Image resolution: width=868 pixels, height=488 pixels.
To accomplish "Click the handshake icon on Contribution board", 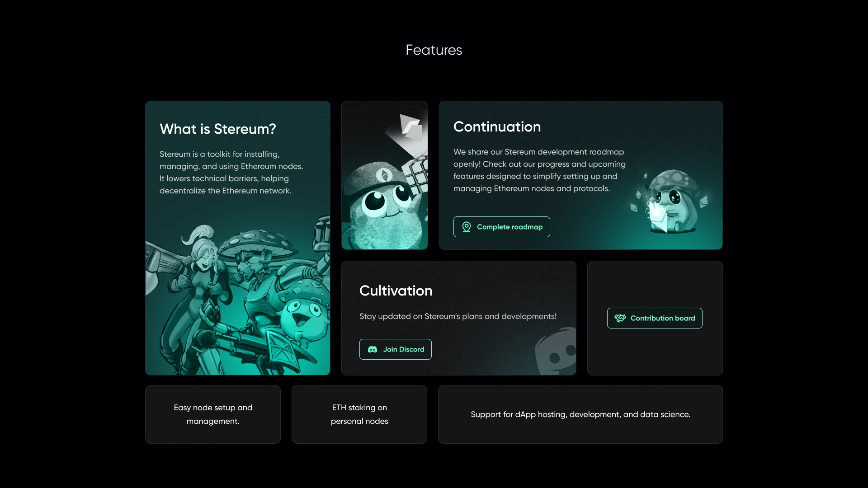I will coord(620,318).
